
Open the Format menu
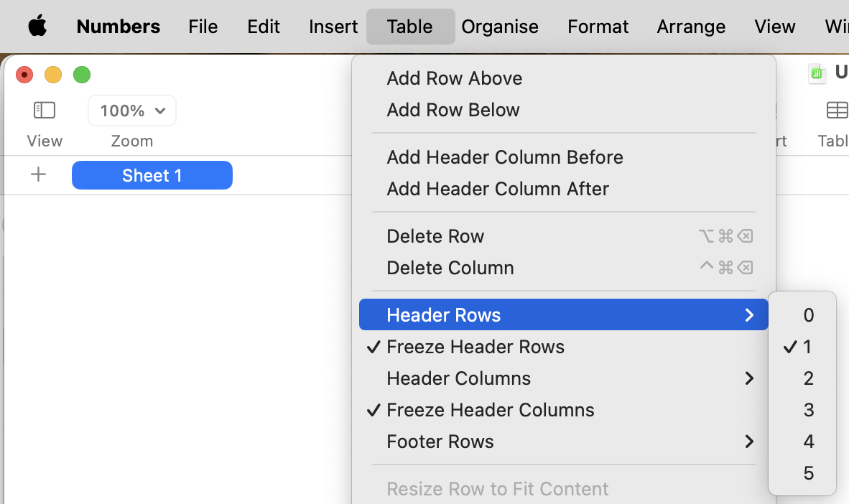[x=598, y=27]
